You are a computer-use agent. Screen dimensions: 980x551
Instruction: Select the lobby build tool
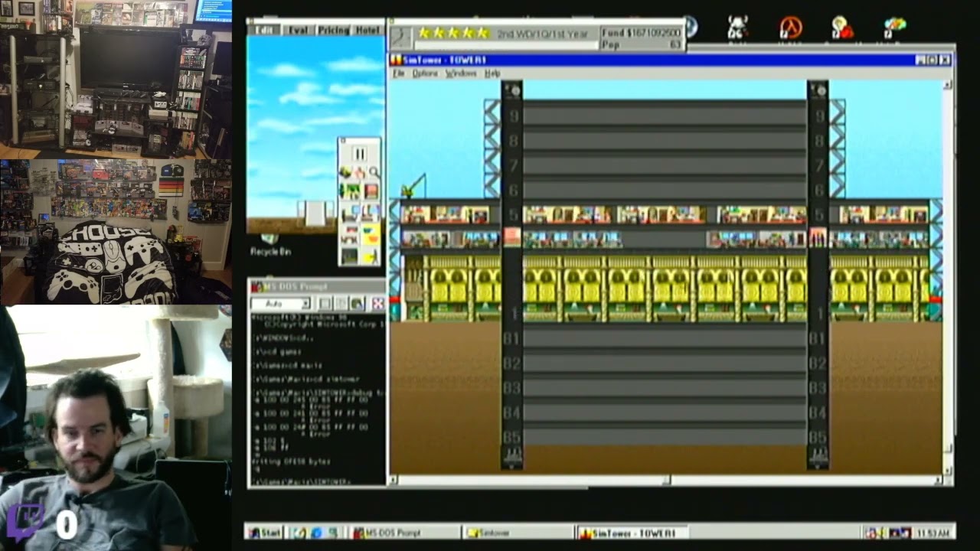coord(350,191)
